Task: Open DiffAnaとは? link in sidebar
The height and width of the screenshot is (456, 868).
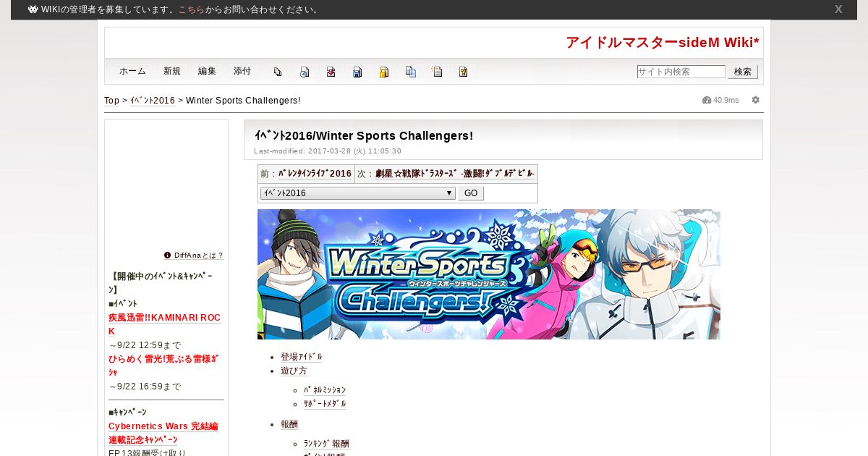Action: pyautogui.click(x=199, y=256)
